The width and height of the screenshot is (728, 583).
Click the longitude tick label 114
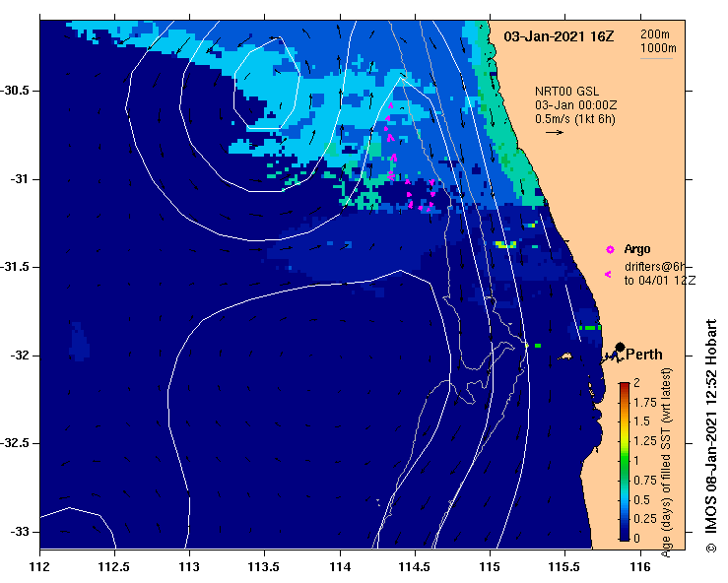[340, 567]
